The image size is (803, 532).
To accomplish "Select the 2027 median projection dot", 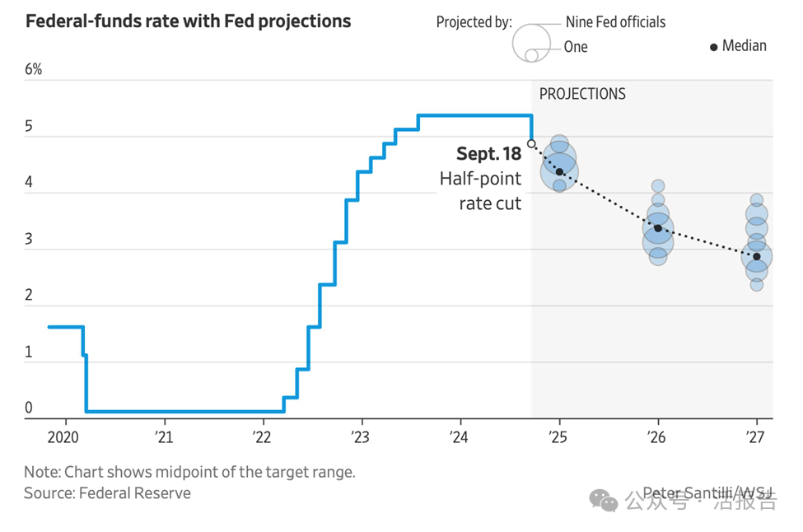I will [756, 256].
